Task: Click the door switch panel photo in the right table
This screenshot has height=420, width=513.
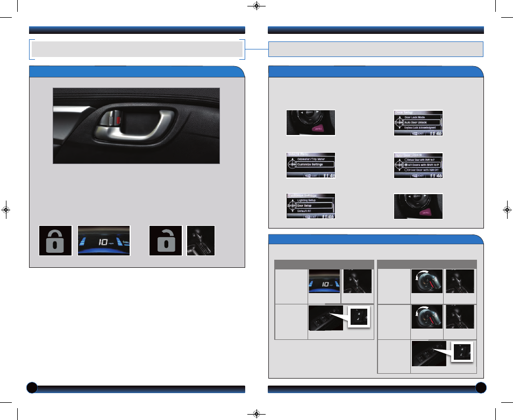Action: tap(429, 354)
